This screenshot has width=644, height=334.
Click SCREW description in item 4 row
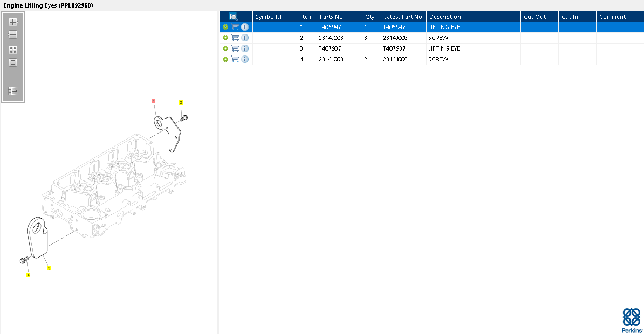[438, 59]
